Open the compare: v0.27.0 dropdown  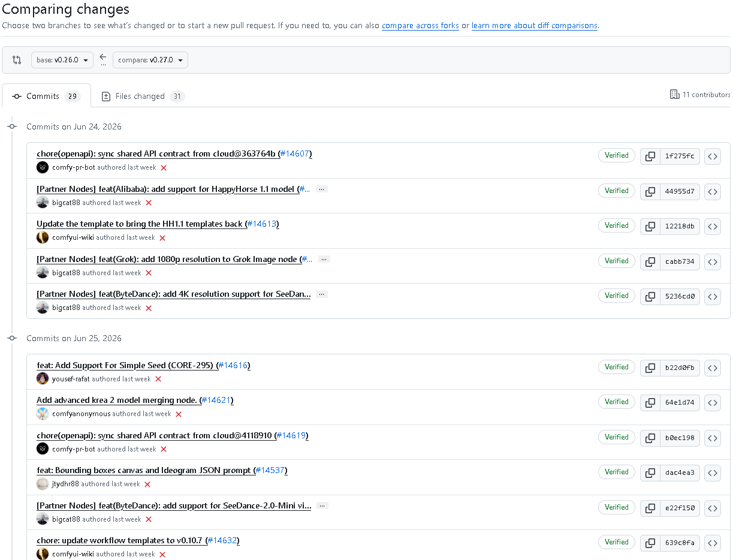point(150,60)
